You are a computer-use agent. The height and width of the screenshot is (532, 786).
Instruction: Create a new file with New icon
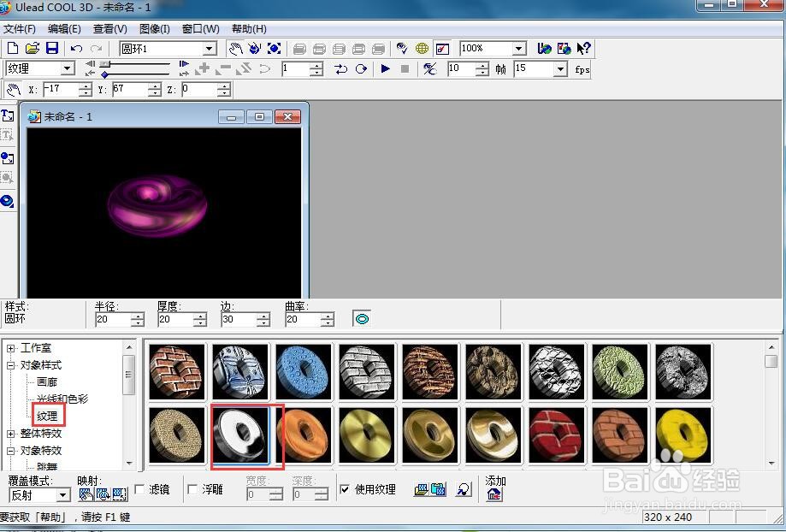coord(13,48)
